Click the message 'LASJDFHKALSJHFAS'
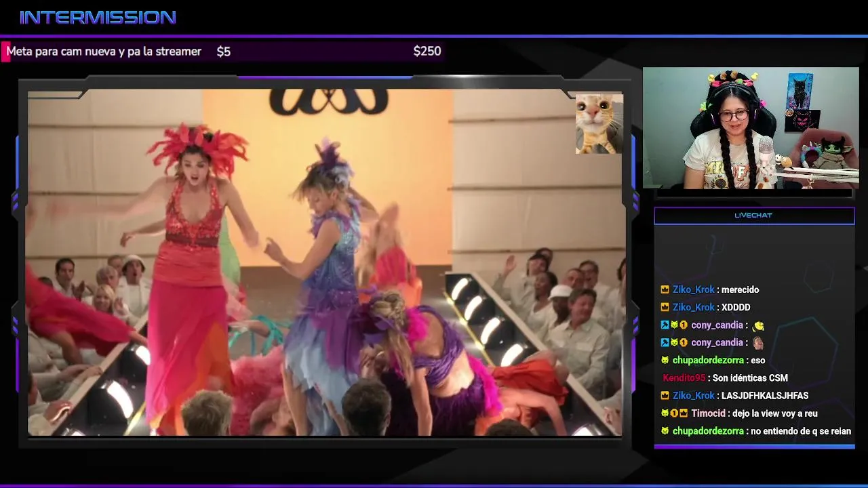 pyautogui.click(x=765, y=395)
